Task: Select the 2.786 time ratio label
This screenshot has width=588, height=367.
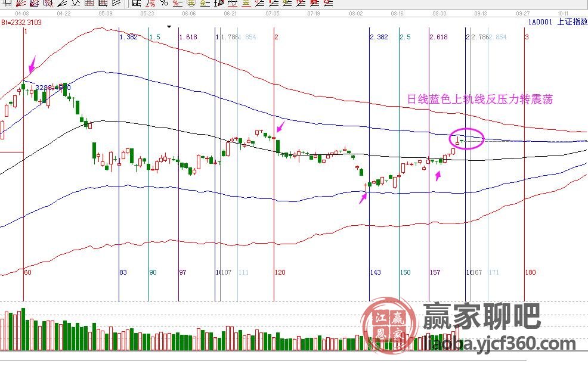Action: pos(479,37)
